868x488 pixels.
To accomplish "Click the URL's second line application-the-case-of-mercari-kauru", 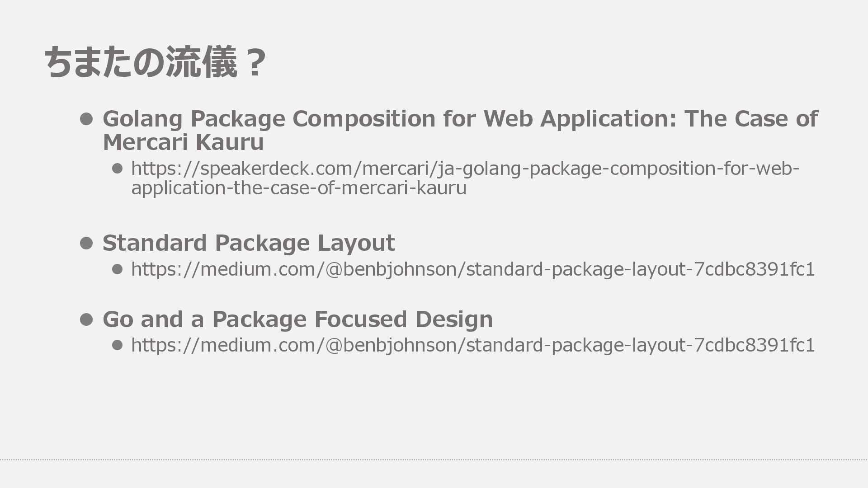I will (298, 188).
